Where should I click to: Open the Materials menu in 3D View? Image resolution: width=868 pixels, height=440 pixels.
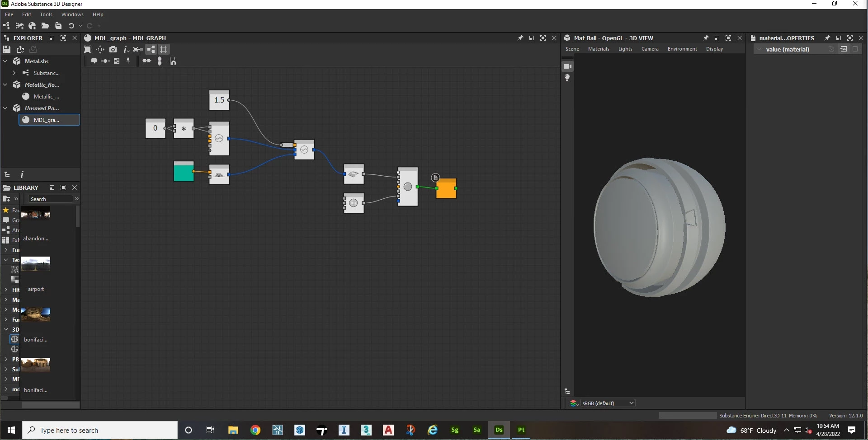pyautogui.click(x=599, y=49)
